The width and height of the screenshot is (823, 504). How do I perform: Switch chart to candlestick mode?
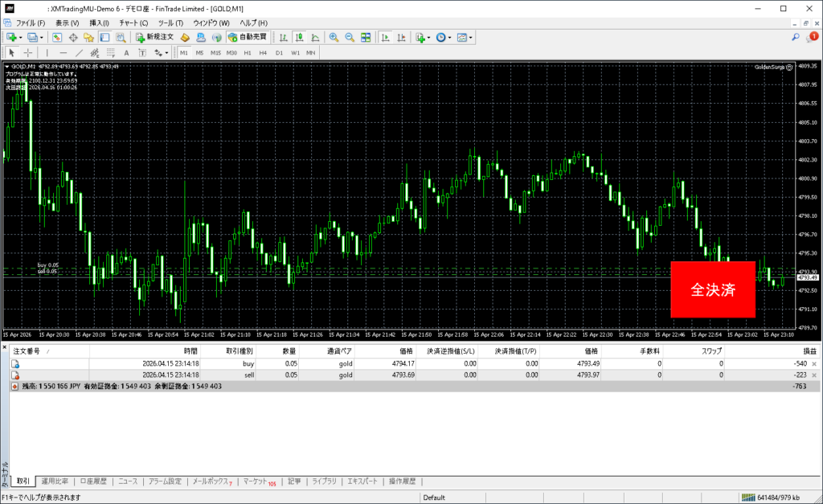point(299,37)
